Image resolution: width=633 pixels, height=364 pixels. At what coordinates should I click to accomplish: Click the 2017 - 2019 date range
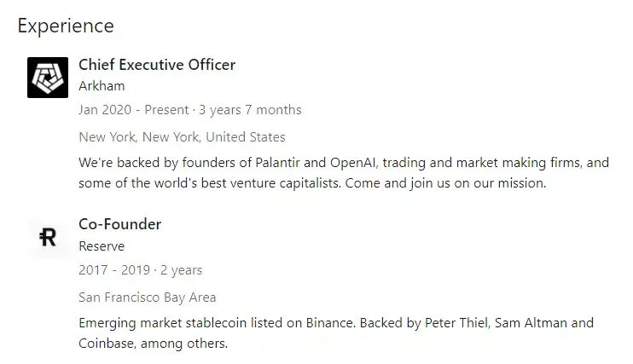coord(115,270)
